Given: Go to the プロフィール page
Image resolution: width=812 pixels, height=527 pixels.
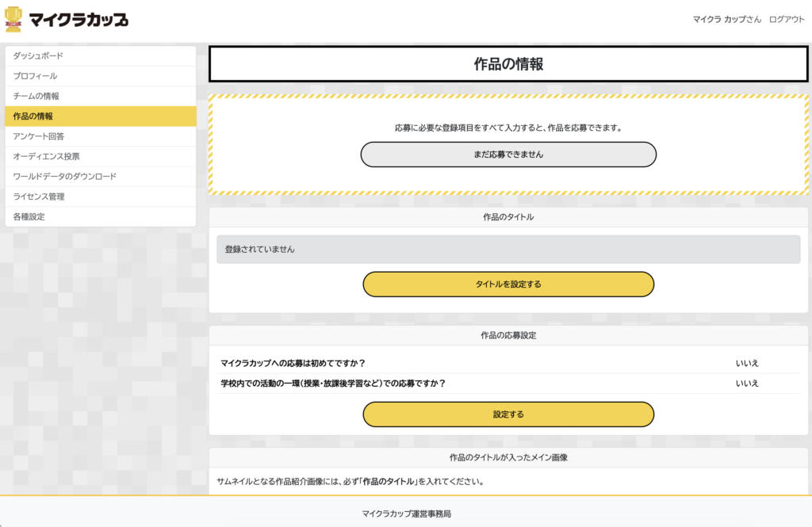Looking at the screenshot, I should [x=101, y=76].
